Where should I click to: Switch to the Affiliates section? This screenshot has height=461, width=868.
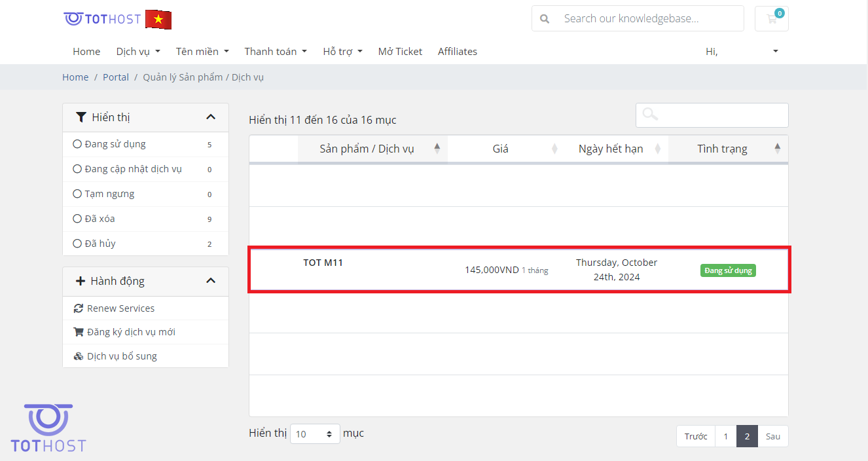pos(457,51)
